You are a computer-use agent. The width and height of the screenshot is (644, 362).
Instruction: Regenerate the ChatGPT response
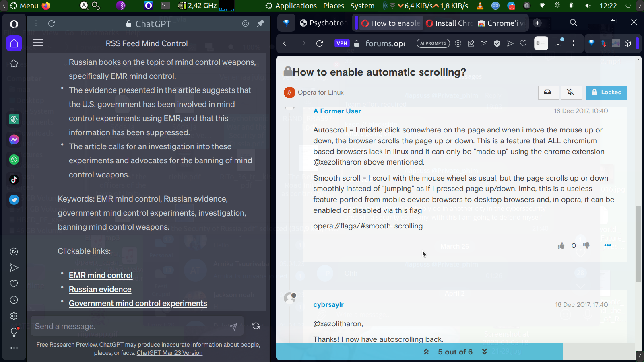click(x=256, y=326)
